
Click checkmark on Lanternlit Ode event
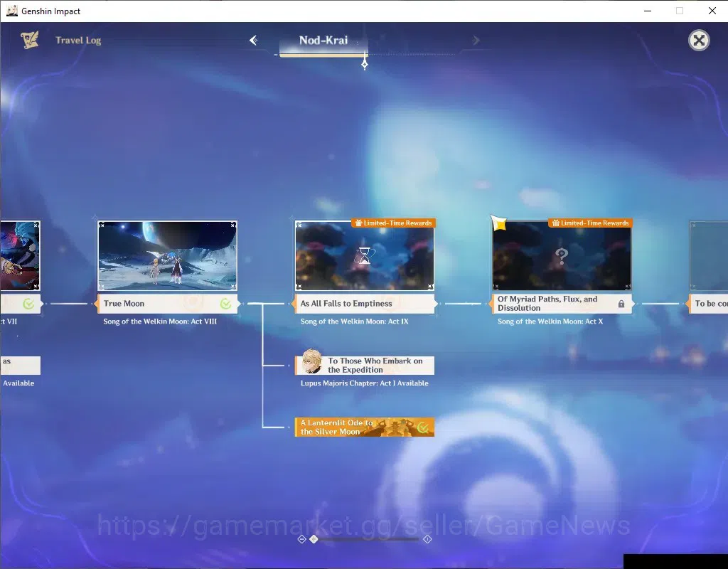pos(422,427)
